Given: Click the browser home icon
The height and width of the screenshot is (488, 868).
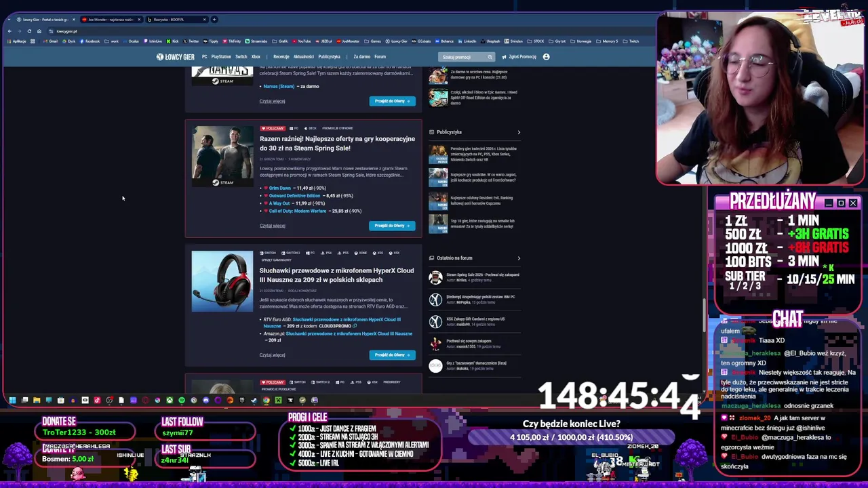Looking at the screenshot, I should point(39,31).
